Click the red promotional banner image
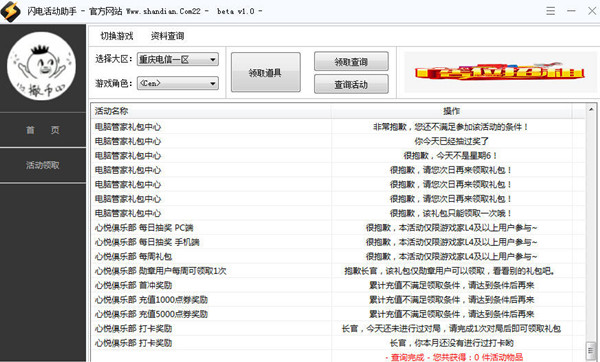 pyautogui.click(x=499, y=72)
